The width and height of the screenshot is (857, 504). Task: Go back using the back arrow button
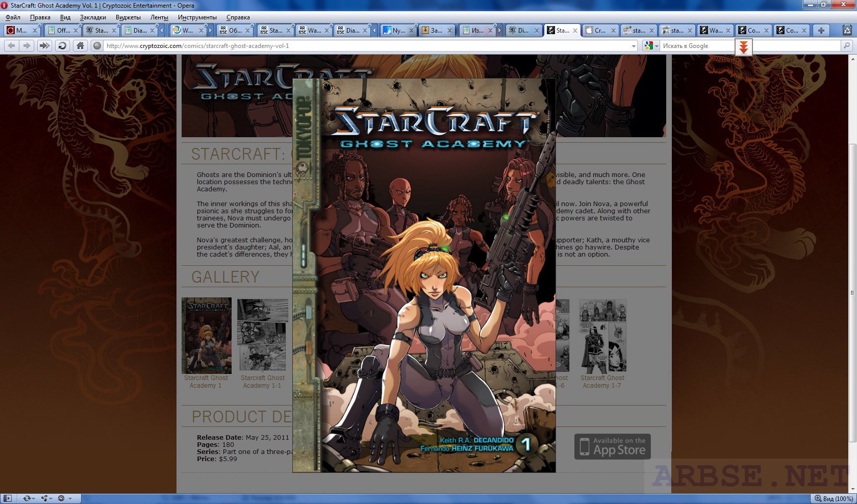click(x=11, y=46)
